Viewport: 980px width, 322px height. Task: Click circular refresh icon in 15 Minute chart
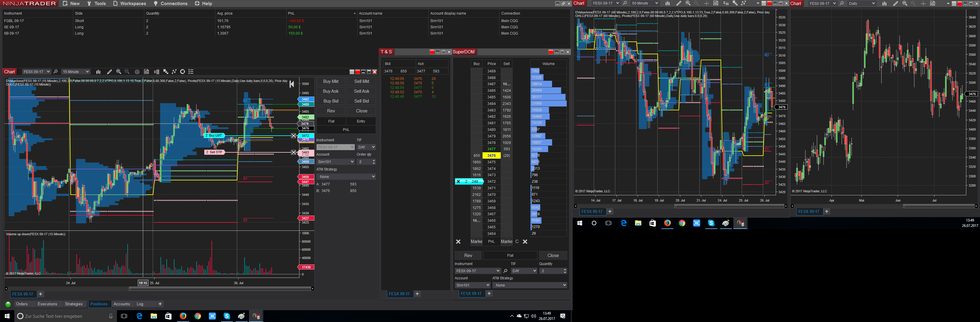[183, 72]
